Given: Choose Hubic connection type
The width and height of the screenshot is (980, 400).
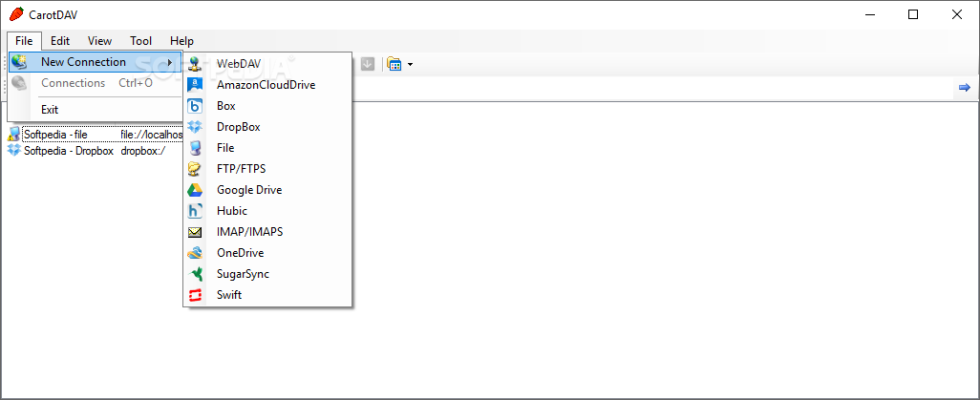Looking at the screenshot, I should 267,211.
